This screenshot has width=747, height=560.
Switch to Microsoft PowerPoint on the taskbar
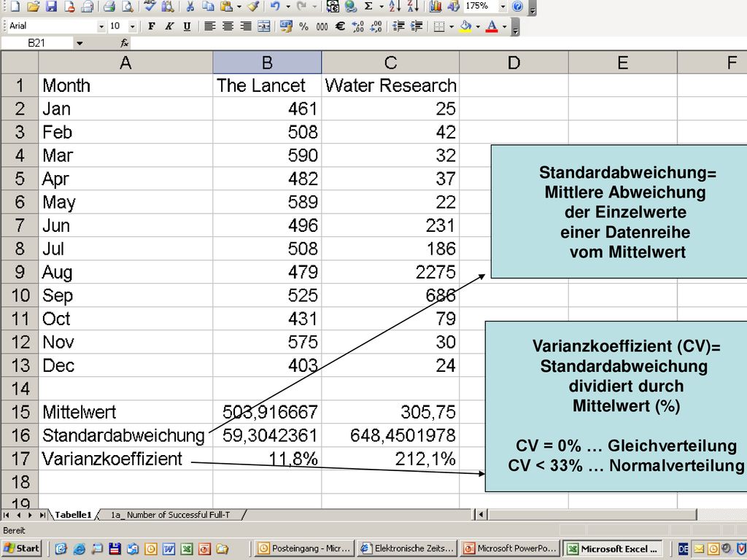pos(510,548)
